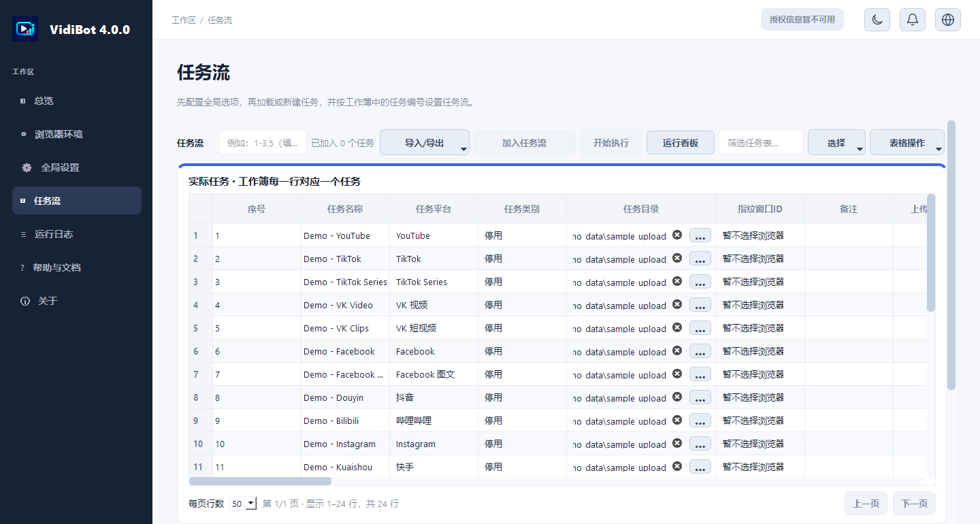Click the 开始执行 button
This screenshot has height=524, width=980.
(611, 143)
